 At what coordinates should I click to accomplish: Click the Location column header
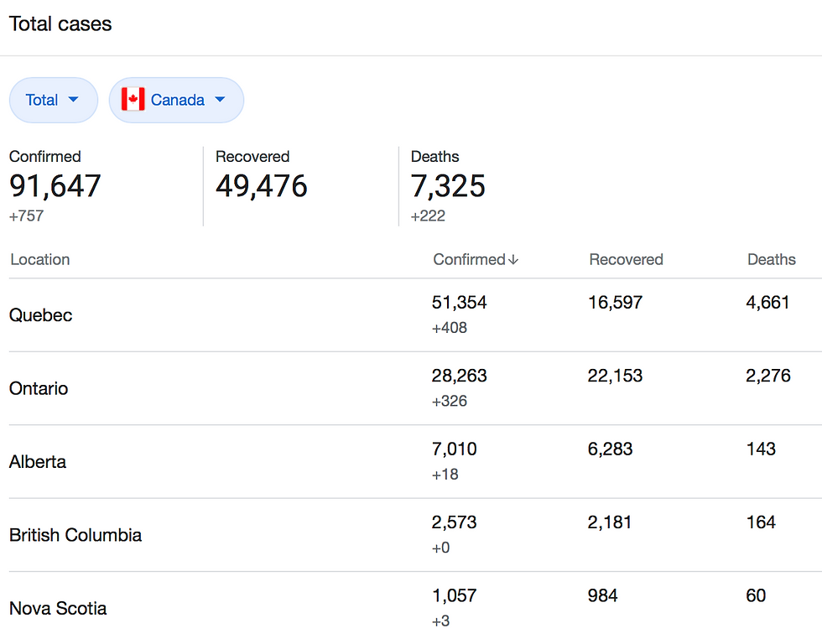[x=39, y=260]
